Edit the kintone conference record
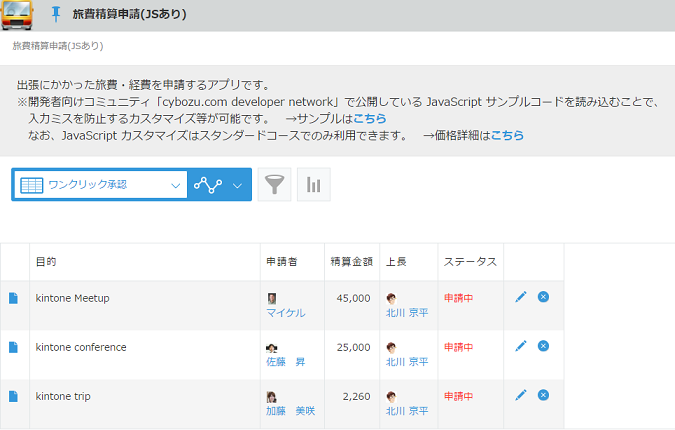 [521, 346]
